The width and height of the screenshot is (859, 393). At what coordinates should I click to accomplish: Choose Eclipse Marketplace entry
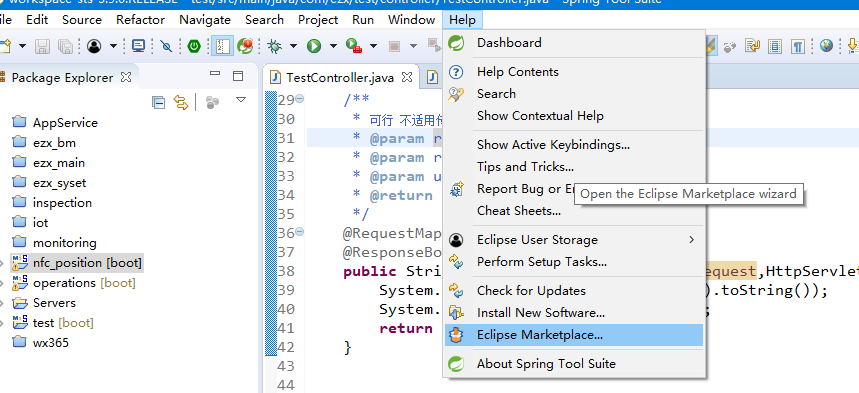pyautogui.click(x=574, y=335)
